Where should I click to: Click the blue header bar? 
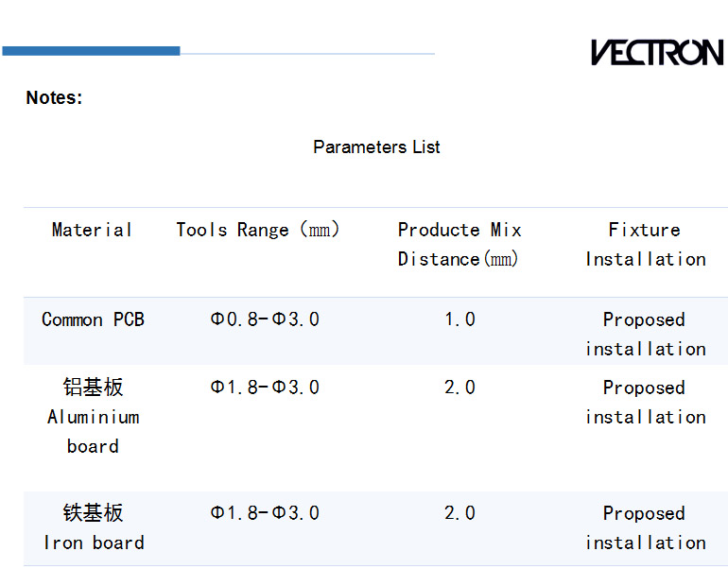91,51
